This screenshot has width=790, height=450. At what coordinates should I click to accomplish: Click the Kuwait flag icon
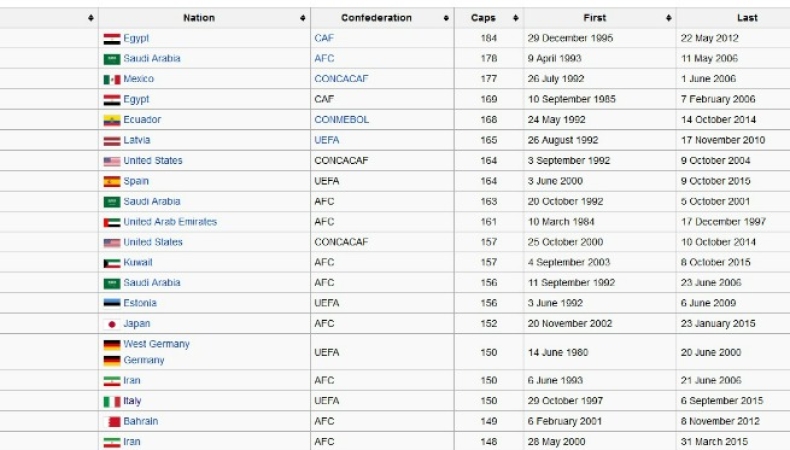pyautogui.click(x=112, y=263)
